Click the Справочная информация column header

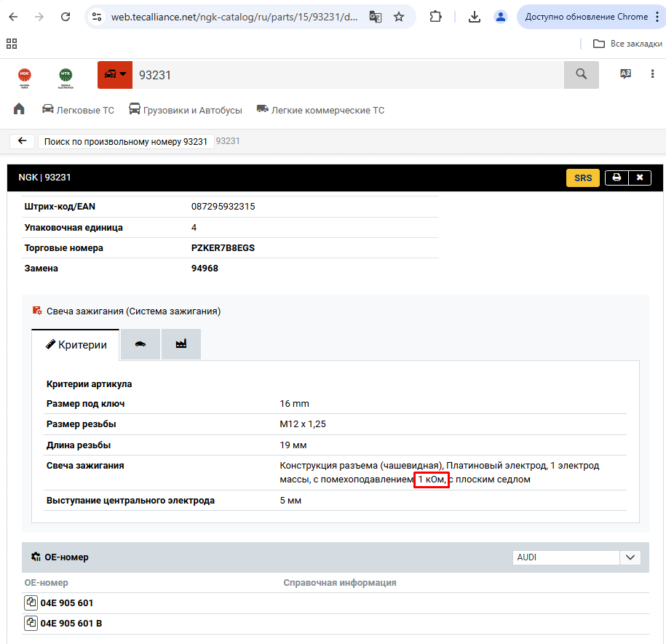[x=340, y=583]
